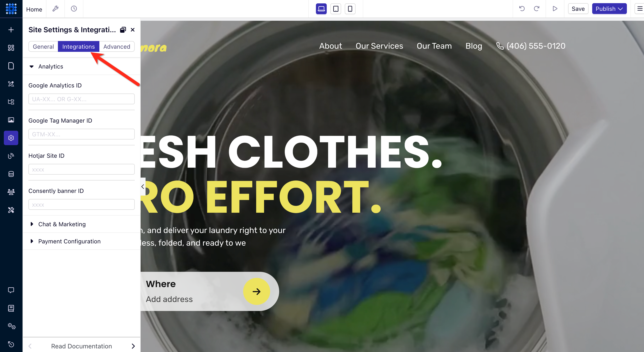Switch to tablet viewport mode

(336, 9)
